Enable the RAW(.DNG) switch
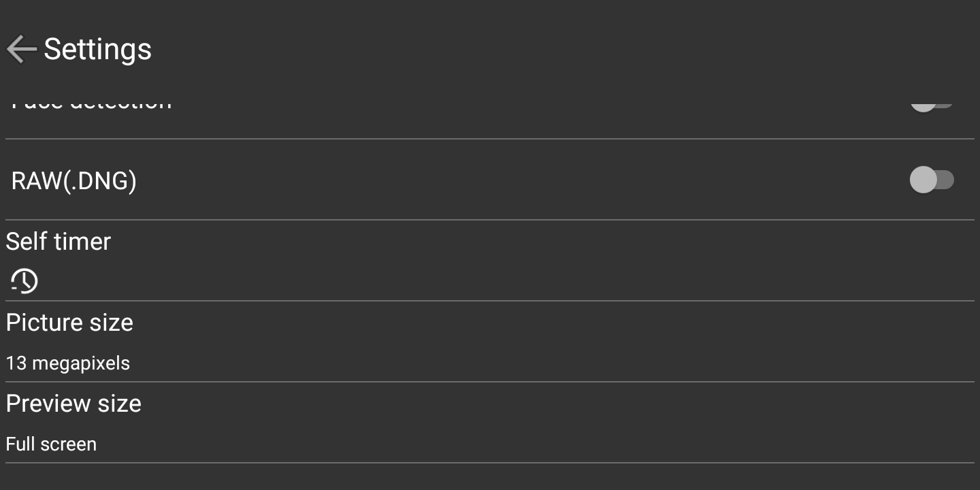This screenshot has width=980, height=490. point(932,180)
